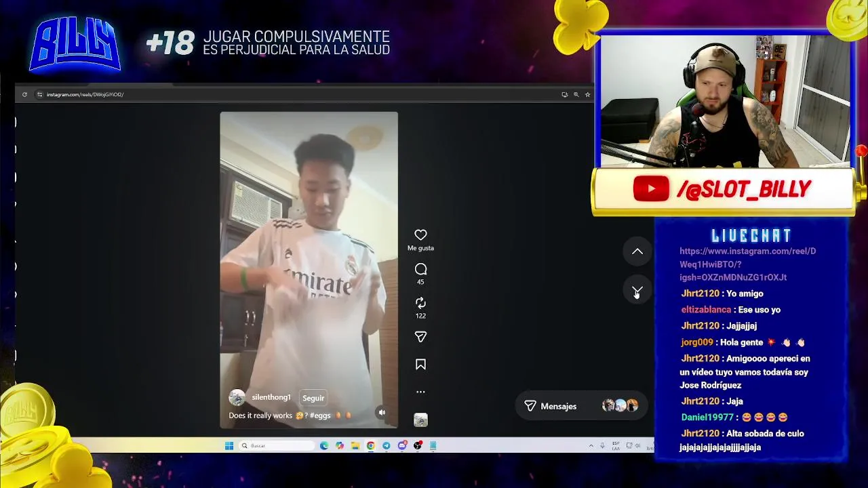Open Microsoft Edge from the taskbar
The height and width of the screenshot is (488, 868).
324,445
